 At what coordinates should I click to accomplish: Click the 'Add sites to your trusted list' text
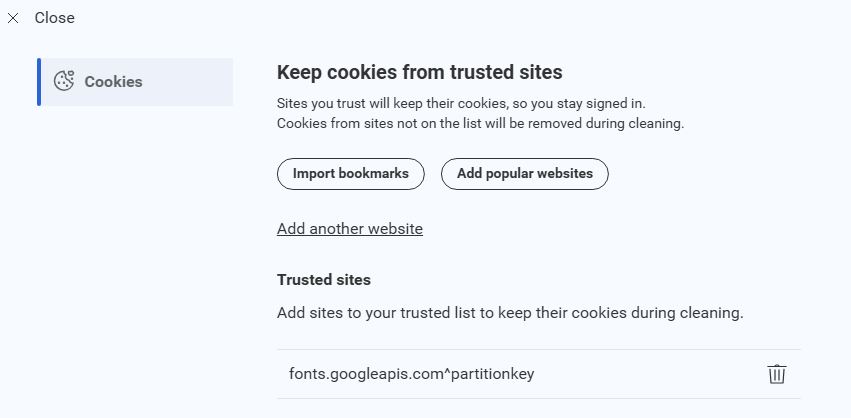point(510,313)
